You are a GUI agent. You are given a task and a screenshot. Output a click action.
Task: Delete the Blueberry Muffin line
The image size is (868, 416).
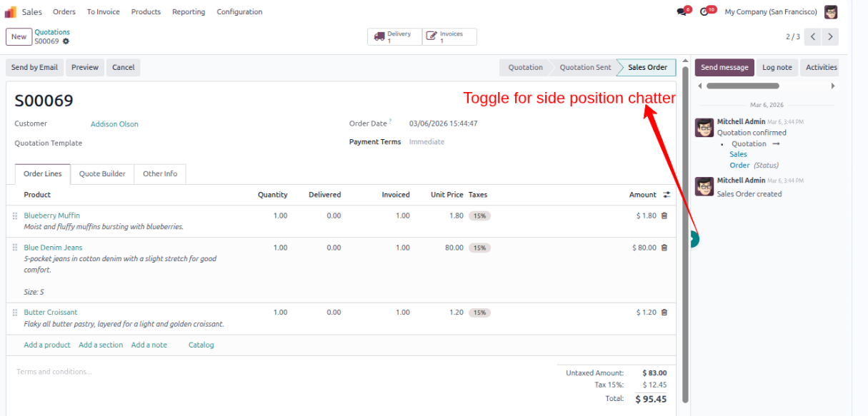pos(664,215)
